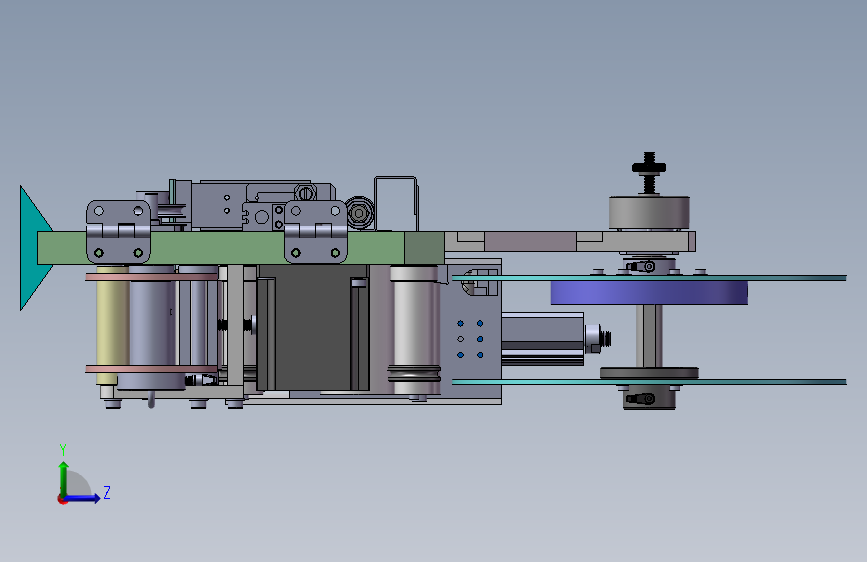This screenshot has height=562, width=867.
Task: Select the dark shaft collar at the bottom right
Action: [x=649, y=399]
